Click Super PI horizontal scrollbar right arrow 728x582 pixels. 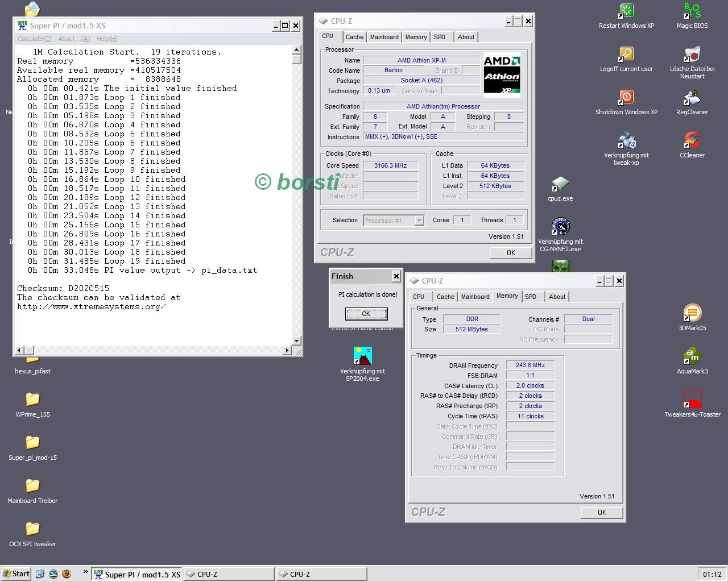(287, 350)
